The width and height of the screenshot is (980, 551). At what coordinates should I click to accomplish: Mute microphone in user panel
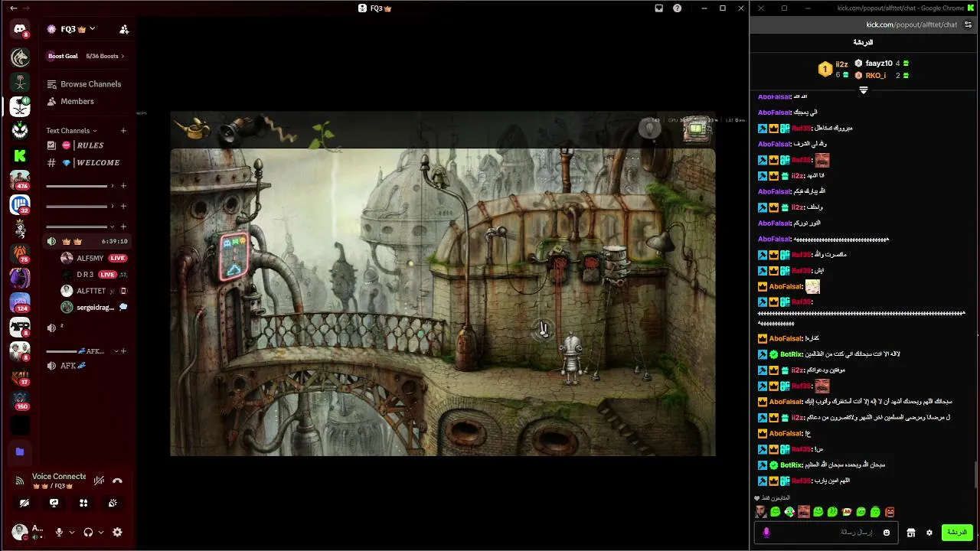tap(59, 532)
